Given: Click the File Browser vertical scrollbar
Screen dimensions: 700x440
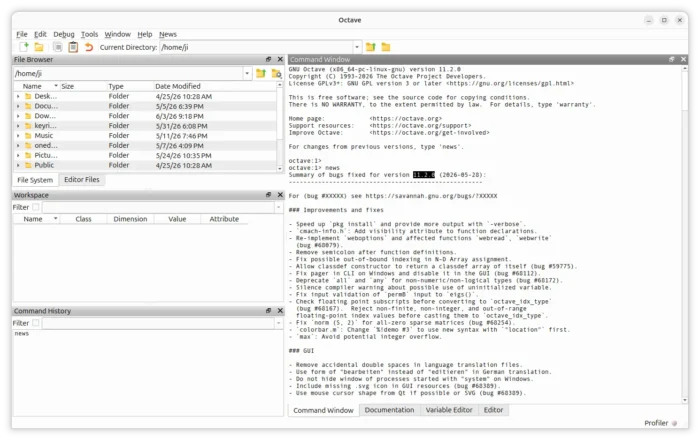Looking at the screenshot, I should click(x=280, y=127).
